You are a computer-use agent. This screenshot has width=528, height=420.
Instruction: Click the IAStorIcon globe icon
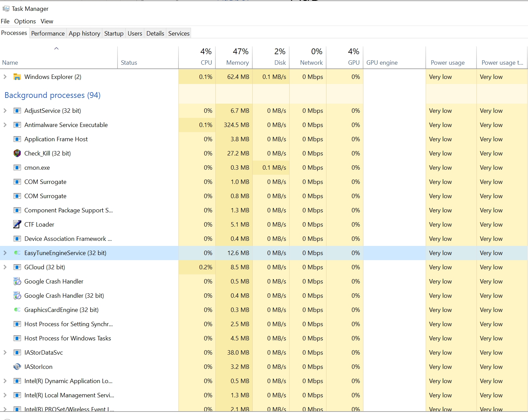click(17, 367)
